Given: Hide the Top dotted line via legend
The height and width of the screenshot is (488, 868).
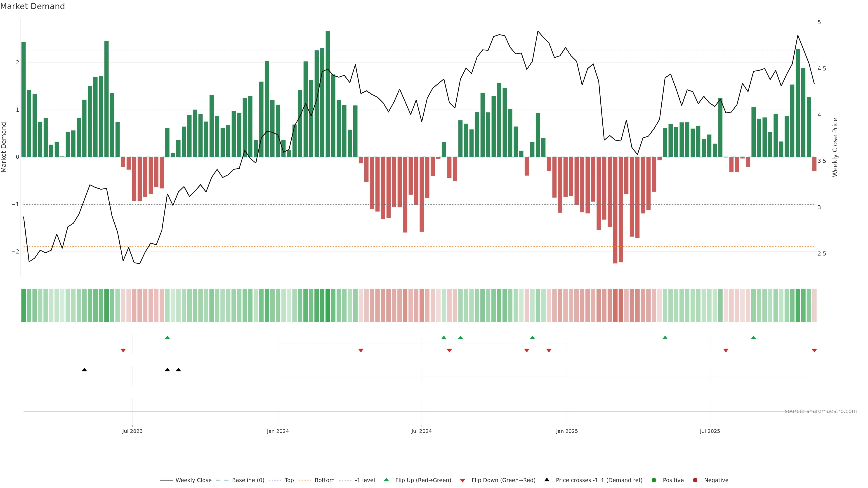Looking at the screenshot, I should tap(289, 480).
